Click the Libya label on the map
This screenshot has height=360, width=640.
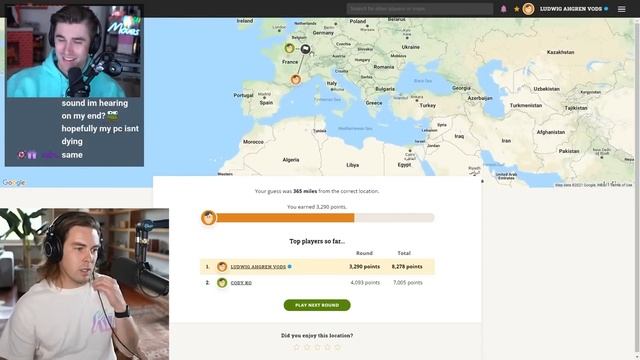pyautogui.click(x=353, y=165)
